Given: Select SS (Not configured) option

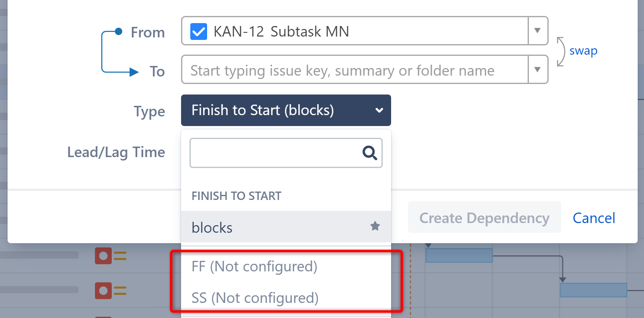Looking at the screenshot, I should (254, 298).
